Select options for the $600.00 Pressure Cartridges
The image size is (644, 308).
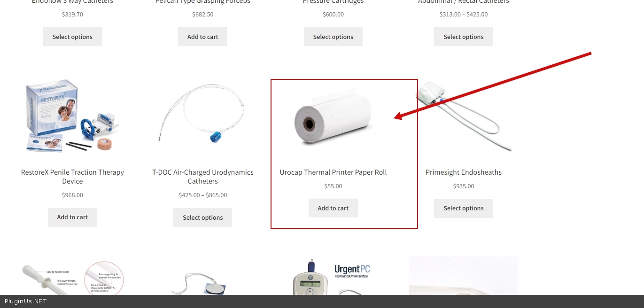click(333, 37)
